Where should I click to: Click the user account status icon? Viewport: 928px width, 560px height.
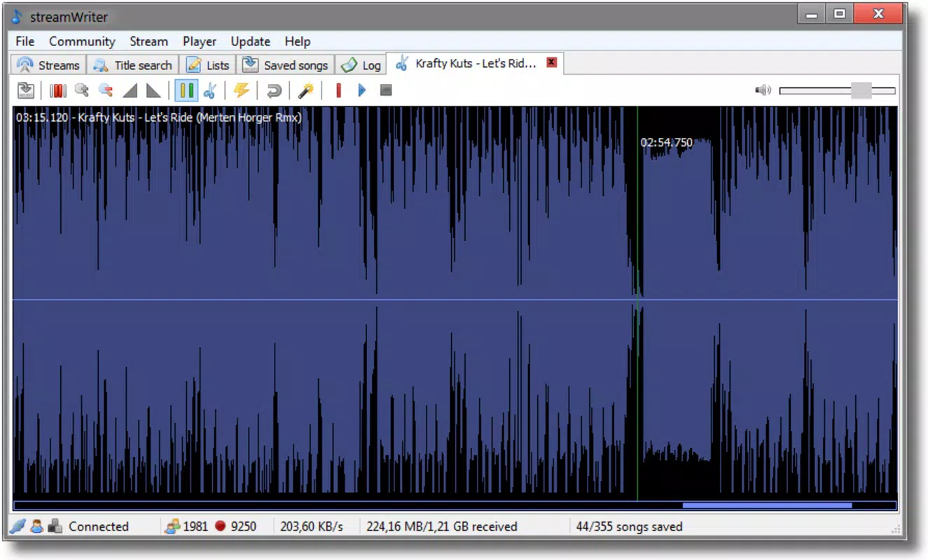[37, 526]
